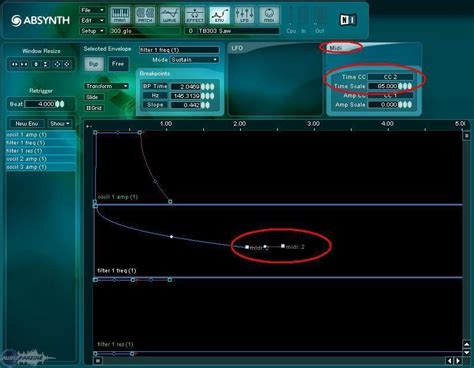
Task: Click the Time Scale value field
Action: click(383, 86)
